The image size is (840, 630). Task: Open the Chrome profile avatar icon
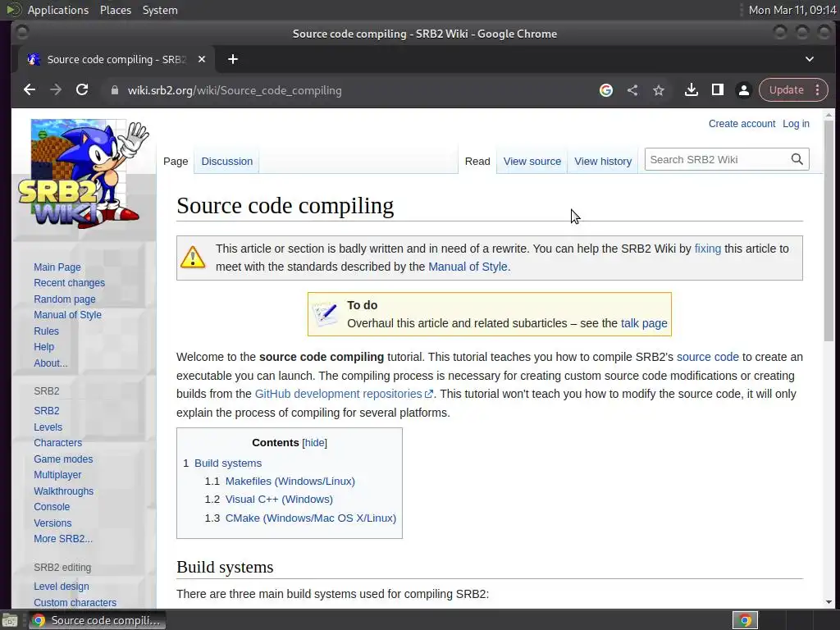pyautogui.click(x=743, y=90)
